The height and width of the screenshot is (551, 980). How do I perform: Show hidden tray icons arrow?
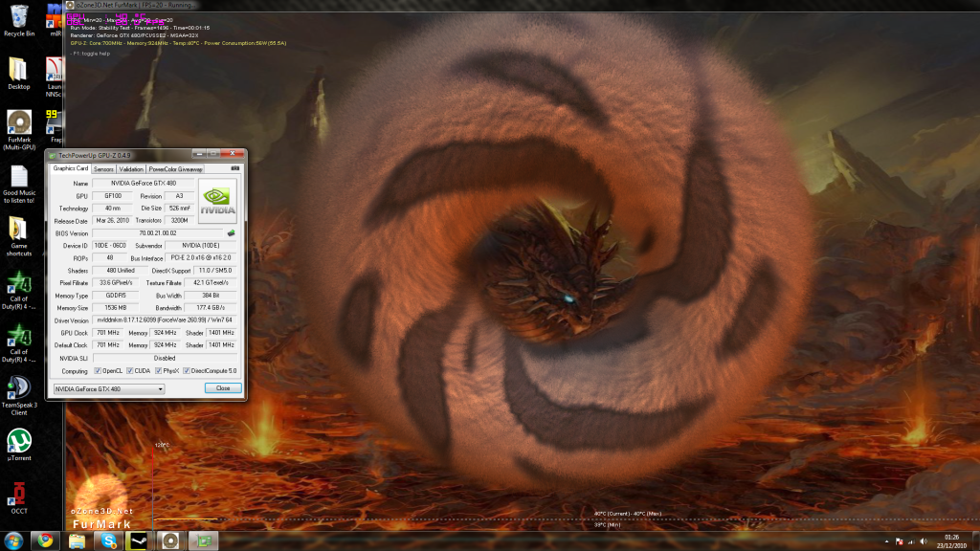pos(886,541)
